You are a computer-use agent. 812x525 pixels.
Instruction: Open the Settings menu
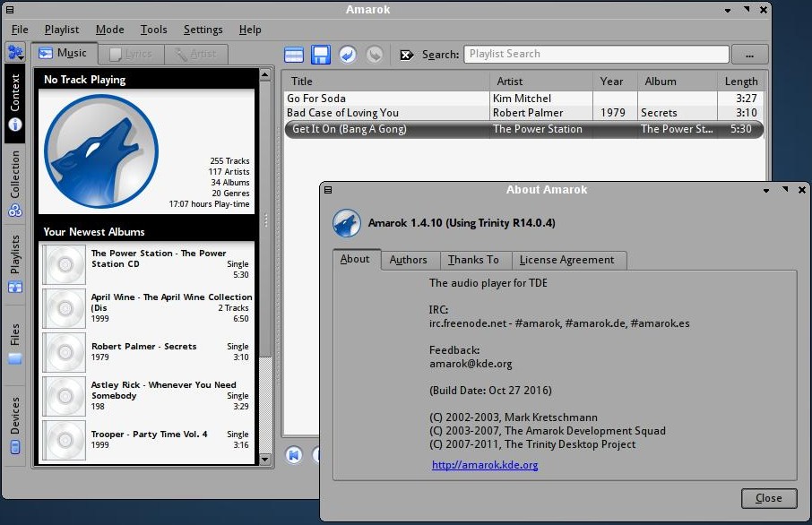coord(203,30)
